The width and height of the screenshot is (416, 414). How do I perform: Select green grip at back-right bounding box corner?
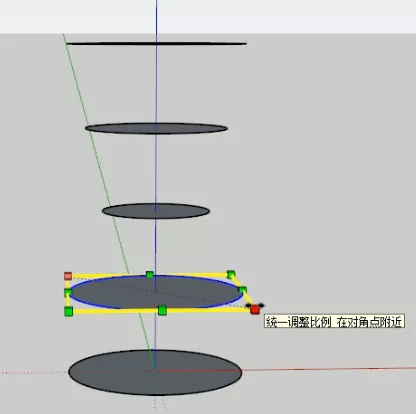[x=231, y=274]
